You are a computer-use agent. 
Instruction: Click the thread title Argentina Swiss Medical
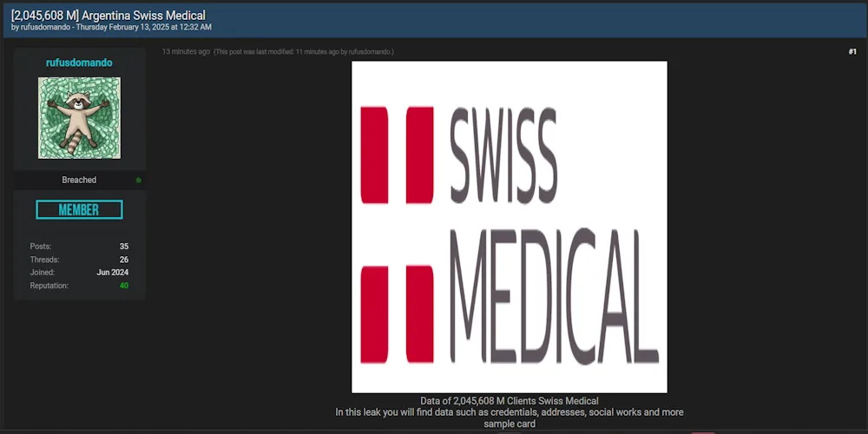coord(108,16)
